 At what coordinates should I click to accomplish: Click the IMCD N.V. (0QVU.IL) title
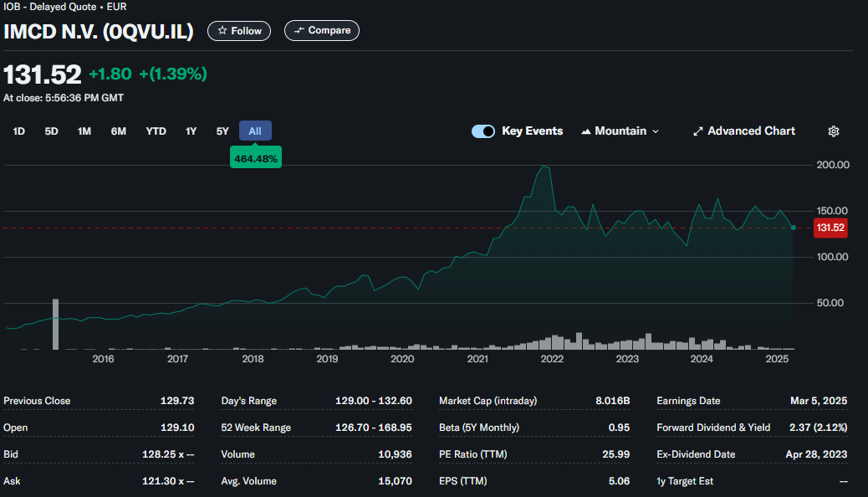pos(99,32)
